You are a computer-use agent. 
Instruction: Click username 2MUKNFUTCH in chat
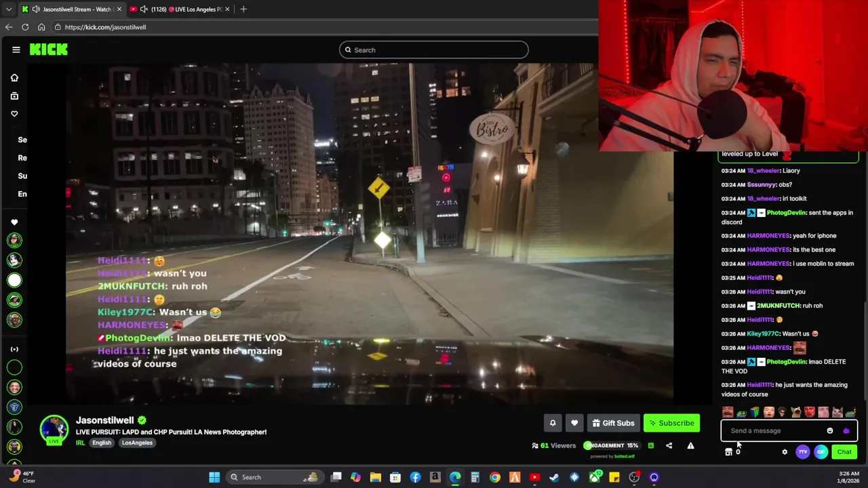[778, 306]
